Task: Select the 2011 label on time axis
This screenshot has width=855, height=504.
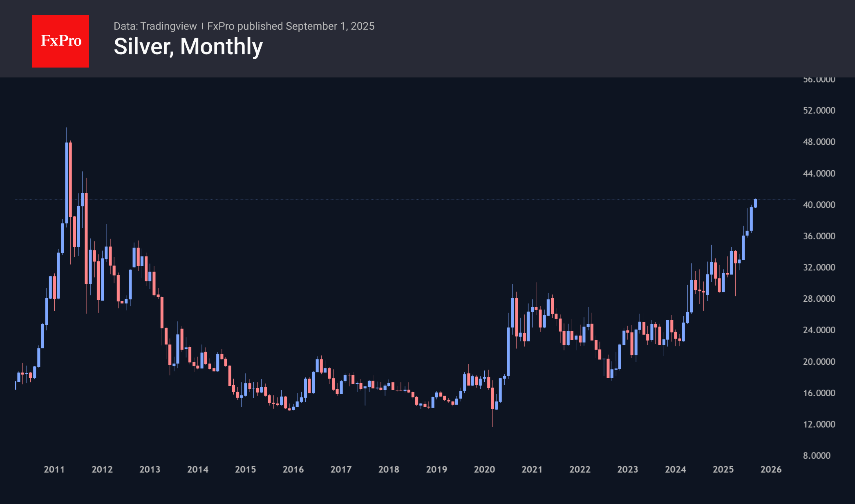Action: pos(54,469)
